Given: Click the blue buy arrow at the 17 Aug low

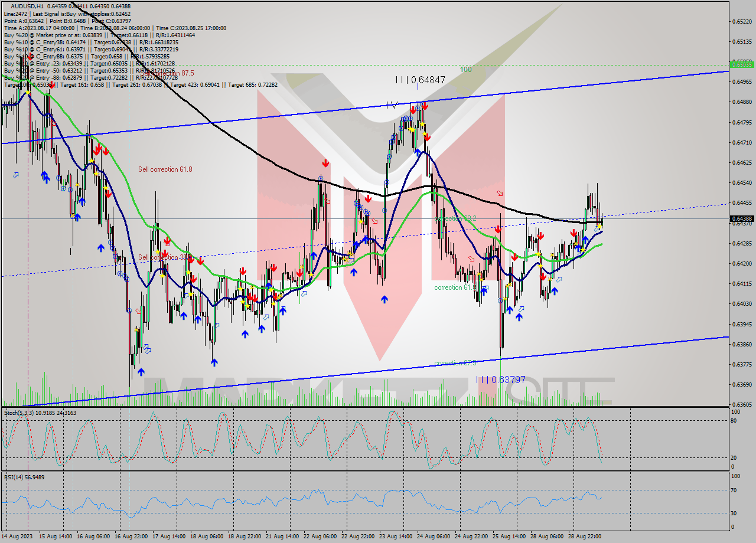Looking at the screenshot, I should pyautogui.click(x=141, y=372).
